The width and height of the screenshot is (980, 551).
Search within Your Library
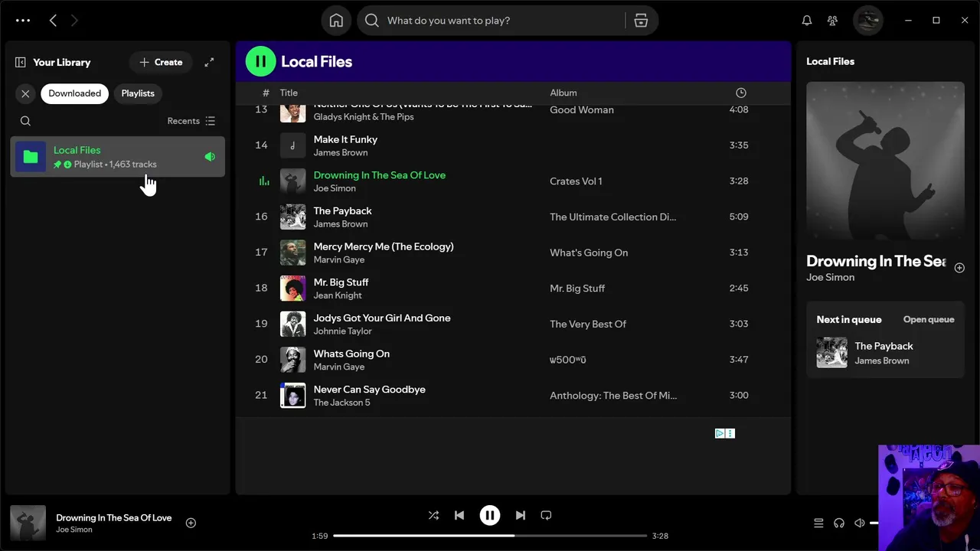pyautogui.click(x=25, y=121)
